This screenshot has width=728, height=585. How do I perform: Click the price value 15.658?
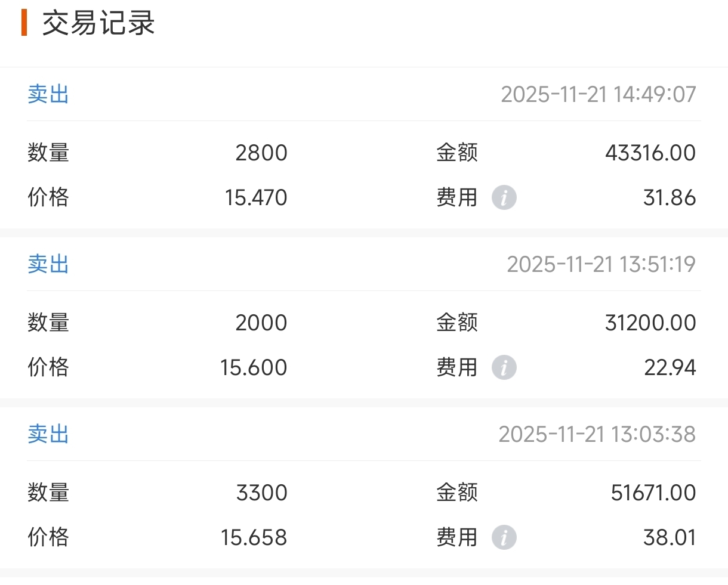point(254,537)
